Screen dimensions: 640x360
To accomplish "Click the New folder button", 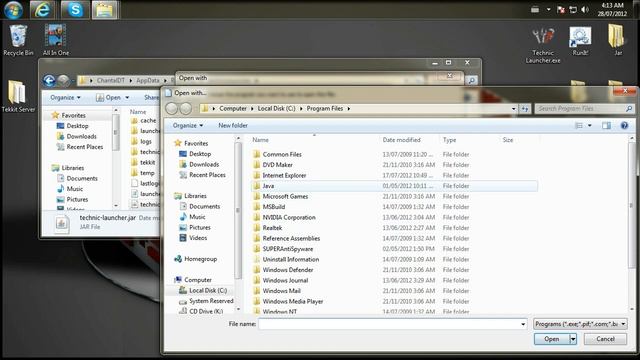I will pyautogui.click(x=233, y=125).
